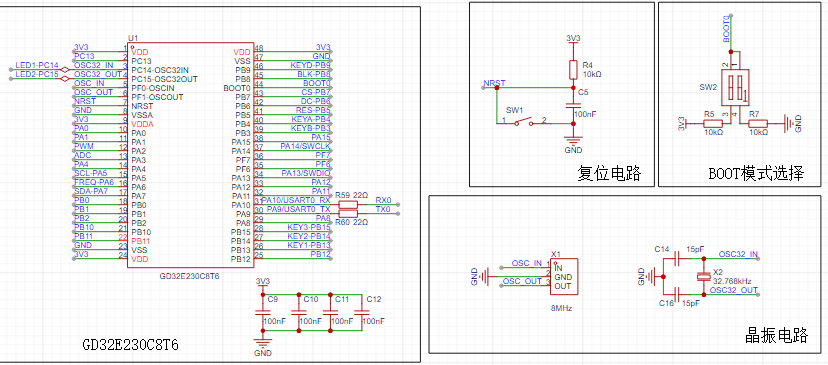Viewport: 828px width, 365px height.
Task: Click the 复位电路 title text
Action: [609, 172]
